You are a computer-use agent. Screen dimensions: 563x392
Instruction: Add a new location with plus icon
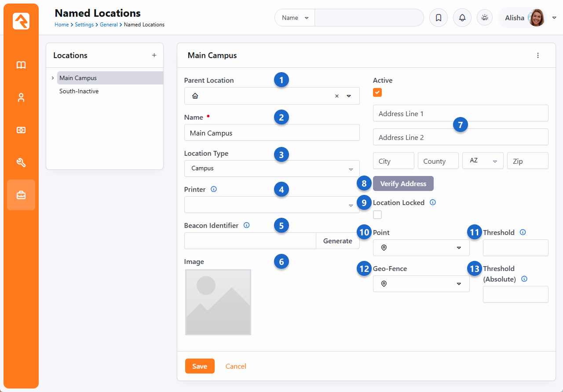pyautogui.click(x=154, y=55)
